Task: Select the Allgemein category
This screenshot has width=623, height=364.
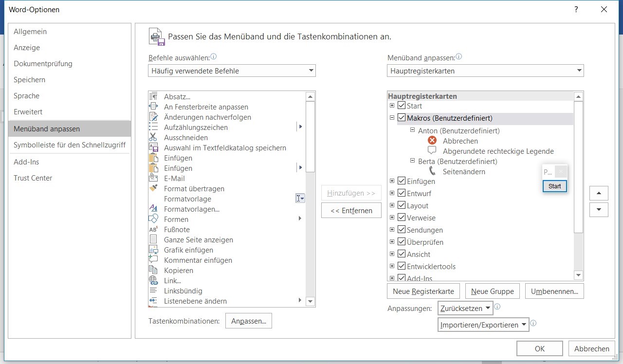Action: [x=70, y=31]
